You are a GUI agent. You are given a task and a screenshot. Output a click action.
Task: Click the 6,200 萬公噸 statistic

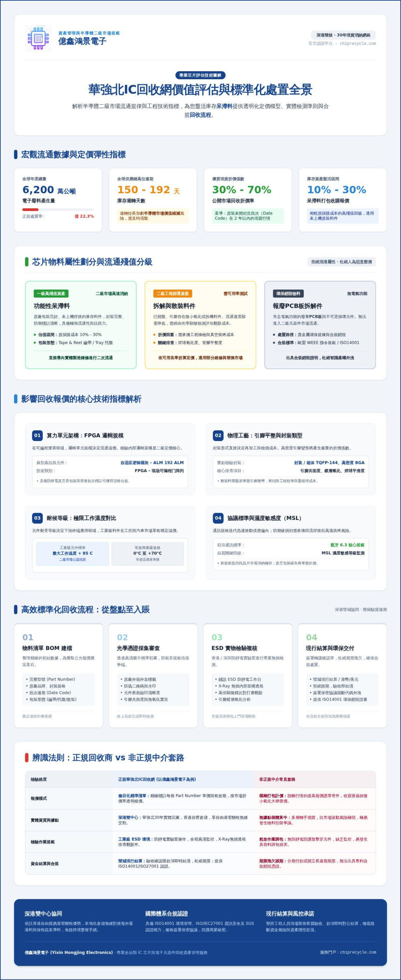pyautogui.click(x=49, y=190)
